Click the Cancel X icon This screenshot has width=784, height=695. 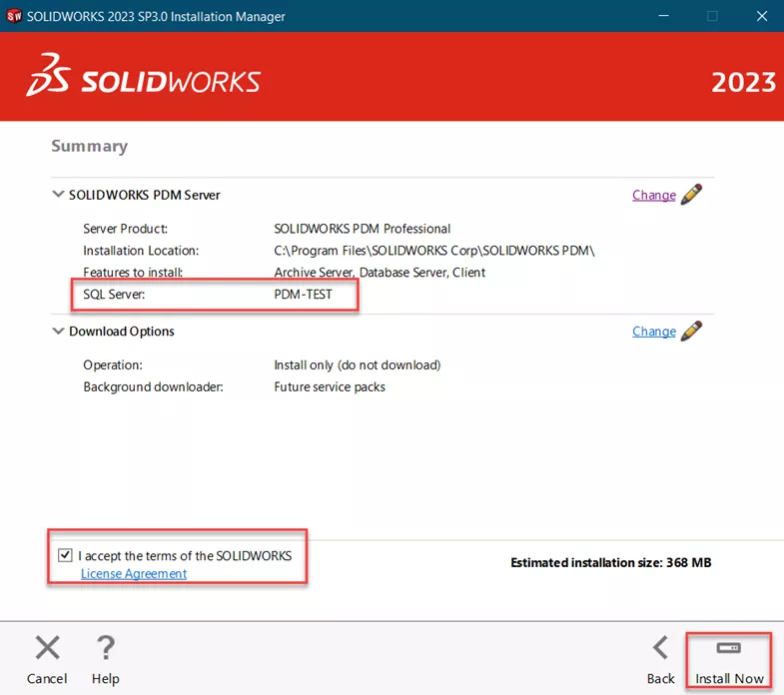coord(48,648)
